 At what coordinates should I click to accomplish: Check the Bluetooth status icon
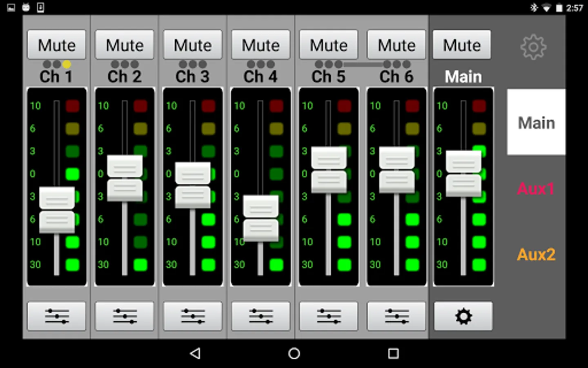click(x=534, y=7)
